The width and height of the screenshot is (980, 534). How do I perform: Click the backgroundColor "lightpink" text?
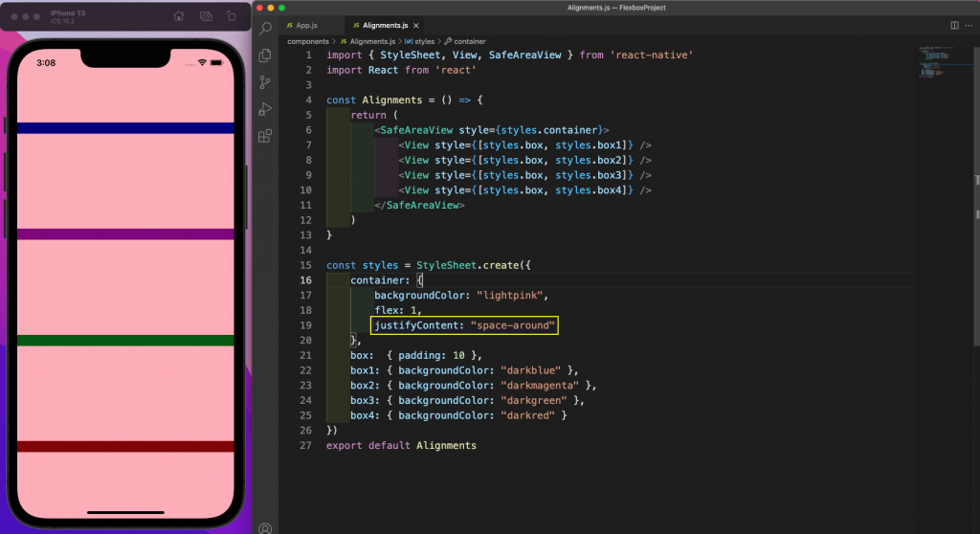[461, 295]
